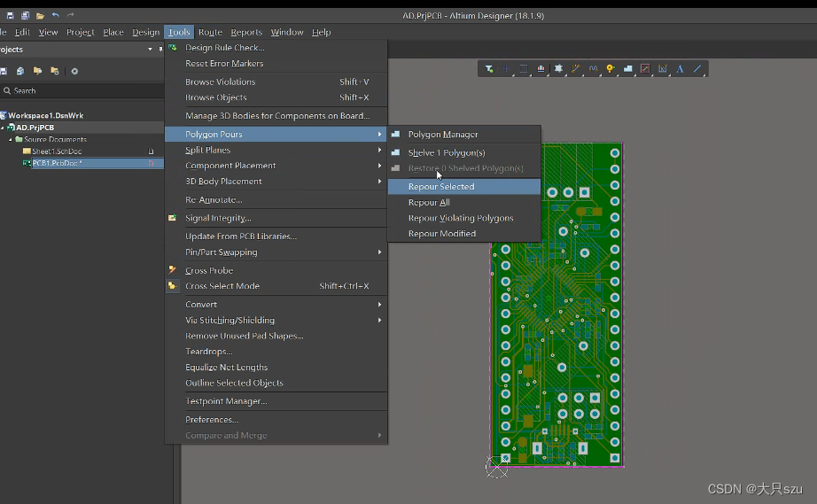Click the Place Line tool icon
The width and height of the screenshot is (817, 504).
point(697,68)
